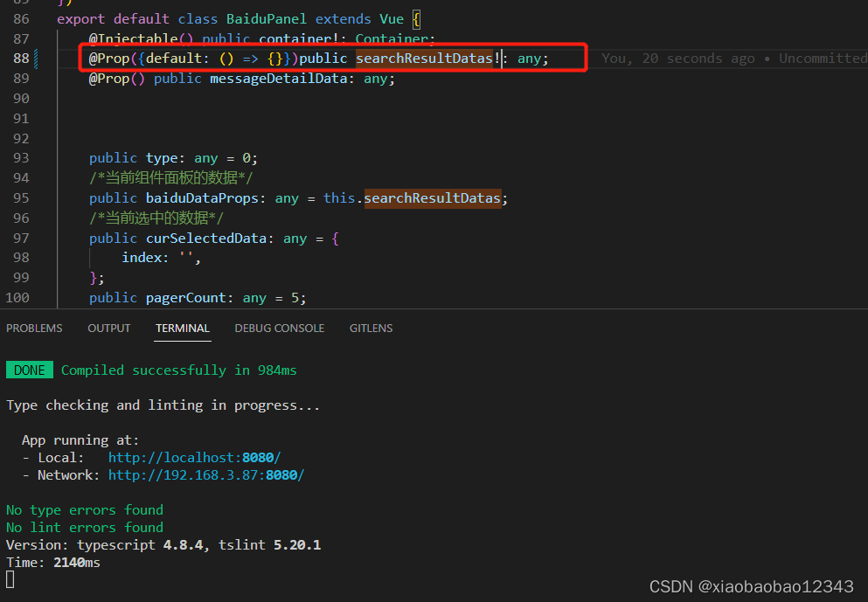Click the DONE badge in the terminal output
The width and height of the screenshot is (868, 602).
pyautogui.click(x=29, y=370)
